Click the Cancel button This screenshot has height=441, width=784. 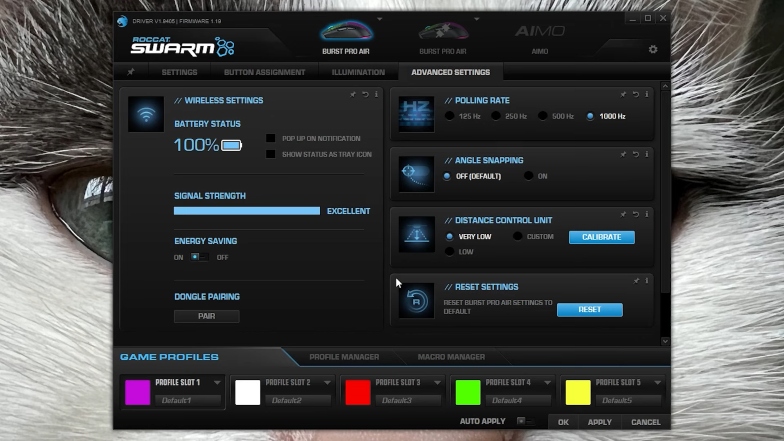(646, 422)
